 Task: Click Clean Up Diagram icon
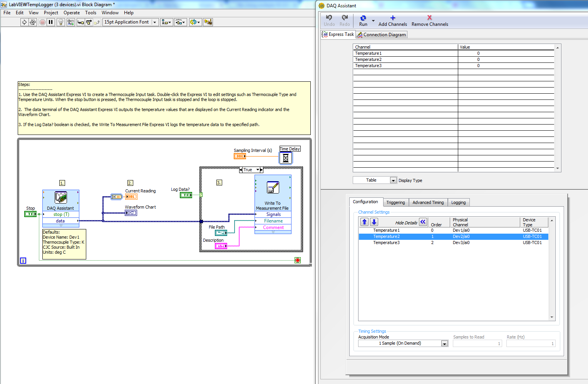click(208, 22)
